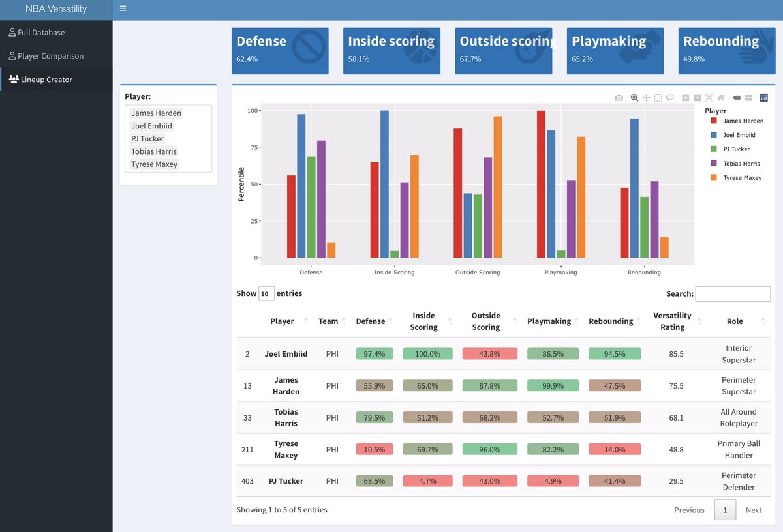Click Tyrese Maxey's 10.5% Defense cell
The height and width of the screenshot is (532, 783).
pos(375,449)
